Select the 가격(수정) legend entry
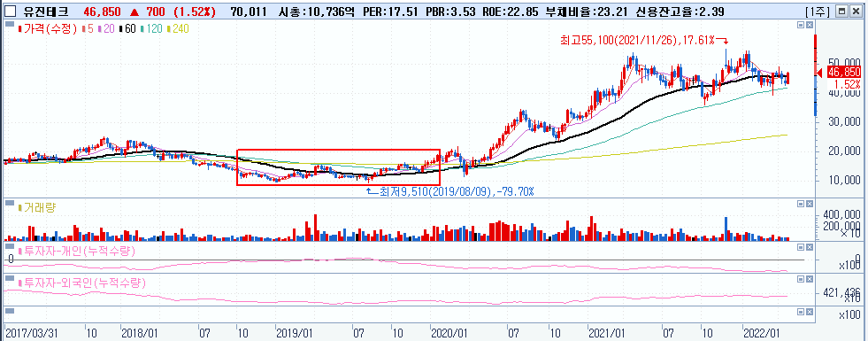This screenshot has height=341, width=868. point(49,29)
